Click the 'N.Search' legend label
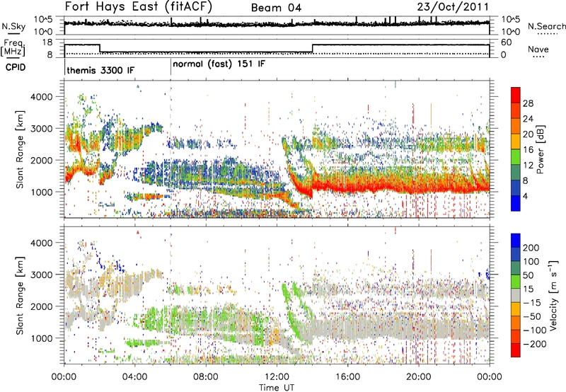This screenshot has width=566, height=392. tap(547, 26)
